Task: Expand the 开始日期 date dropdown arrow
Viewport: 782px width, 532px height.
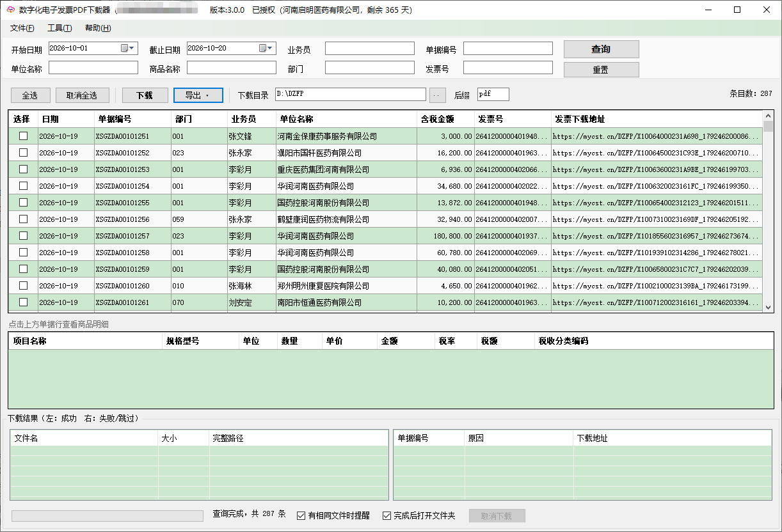Action: pos(132,49)
